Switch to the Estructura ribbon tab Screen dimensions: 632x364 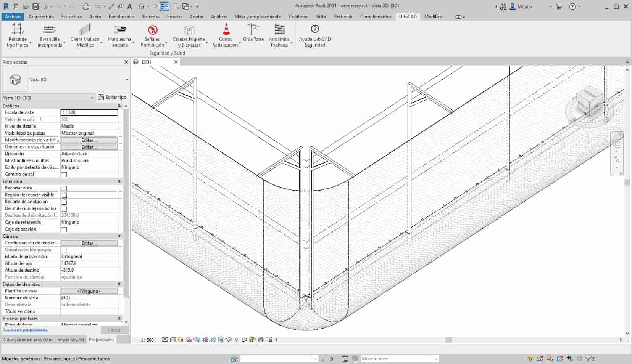click(x=71, y=17)
